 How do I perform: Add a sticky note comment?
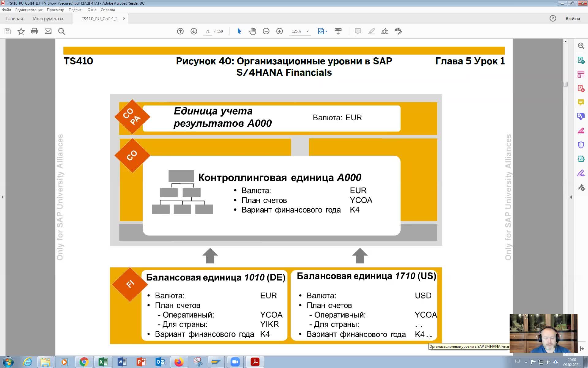click(358, 31)
